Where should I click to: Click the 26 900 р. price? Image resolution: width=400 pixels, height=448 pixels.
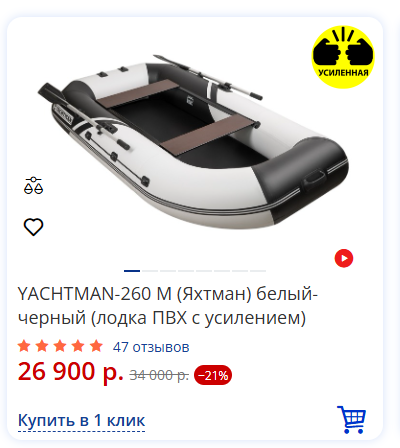pyautogui.click(x=71, y=372)
